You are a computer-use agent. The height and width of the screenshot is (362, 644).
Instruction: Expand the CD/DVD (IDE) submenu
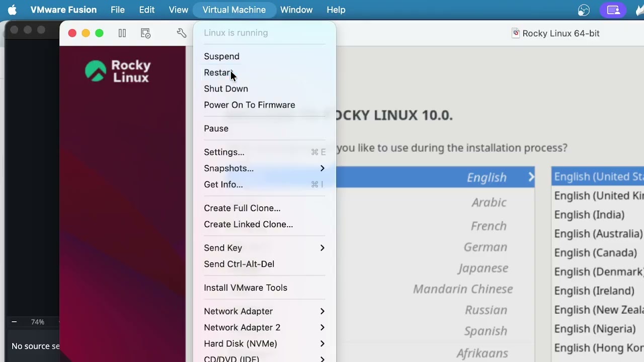click(265, 358)
